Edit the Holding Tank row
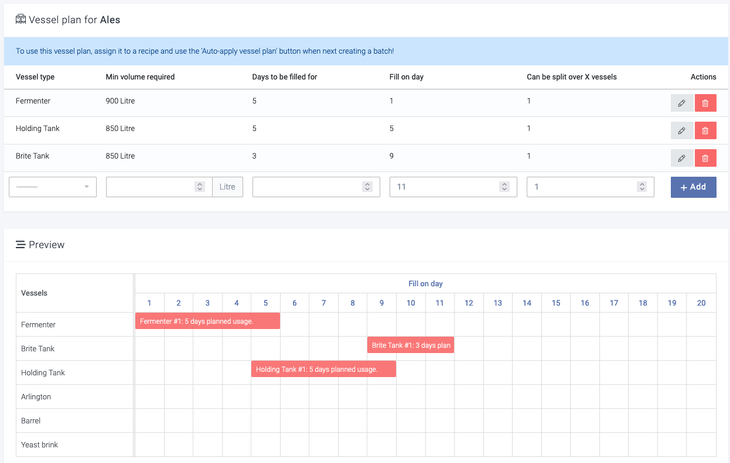The width and height of the screenshot is (730, 463). click(681, 130)
